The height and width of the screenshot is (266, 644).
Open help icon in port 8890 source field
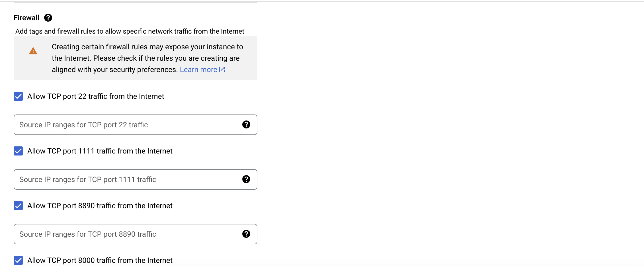(246, 234)
